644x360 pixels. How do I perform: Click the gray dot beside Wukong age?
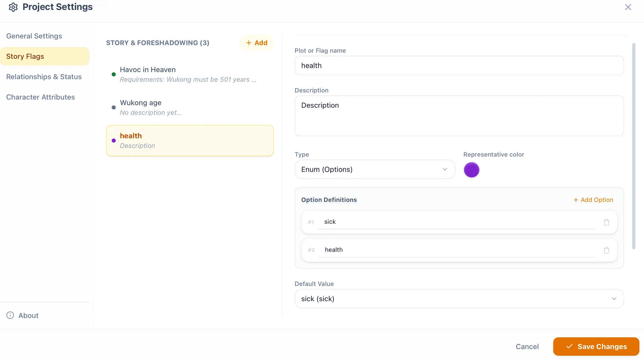point(114,107)
